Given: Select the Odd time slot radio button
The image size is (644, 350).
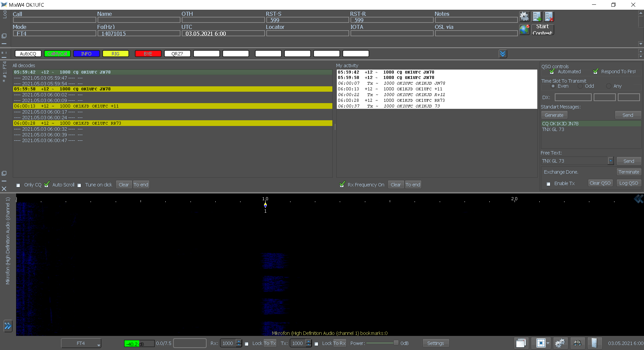Looking at the screenshot, I should pyautogui.click(x=580, y=86).
